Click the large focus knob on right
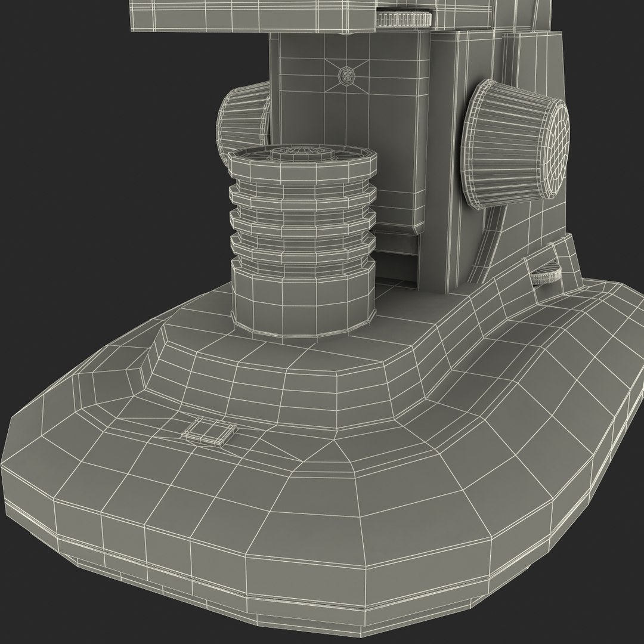This screenshot has height=644, width=644. click(x=515, y=144)
